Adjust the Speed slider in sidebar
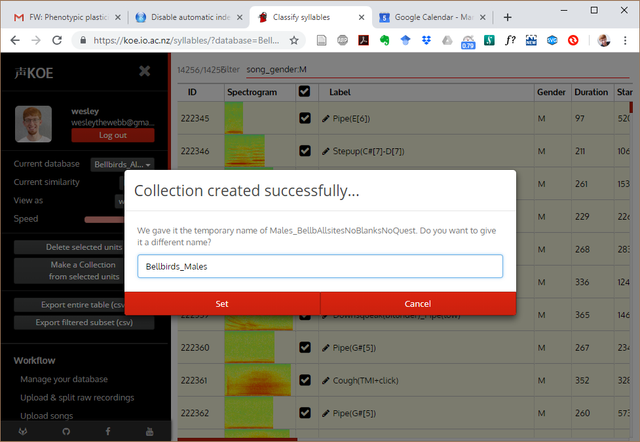This screenshot has width=640, height=442. (104, 220)
